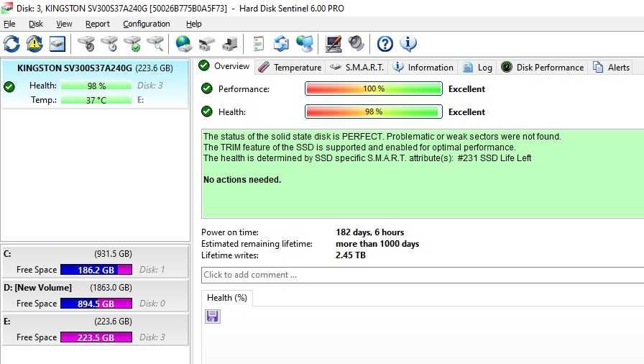Switch to the Overview tab
644x364 pixels.
tap(225, 66)
